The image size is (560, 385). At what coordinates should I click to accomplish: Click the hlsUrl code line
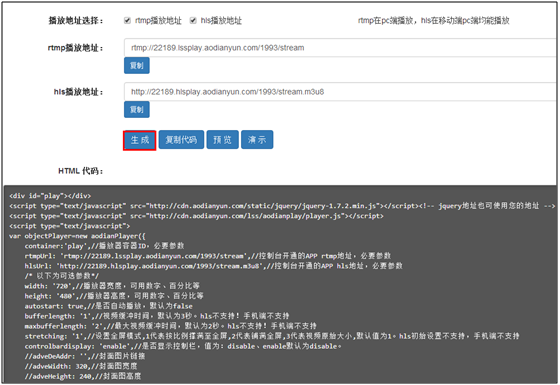pyautogui.click(x=214, y=266)
